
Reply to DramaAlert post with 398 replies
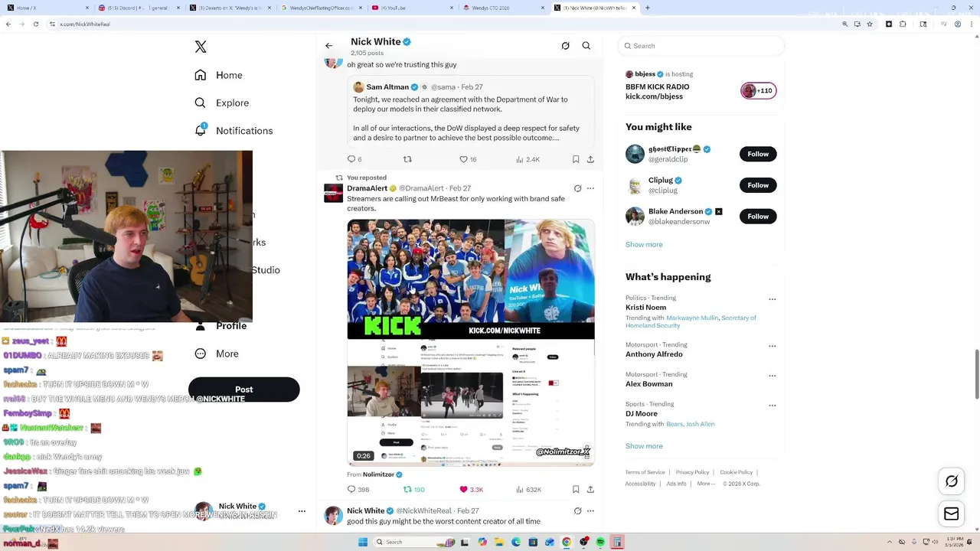click(x=358, y=490)
